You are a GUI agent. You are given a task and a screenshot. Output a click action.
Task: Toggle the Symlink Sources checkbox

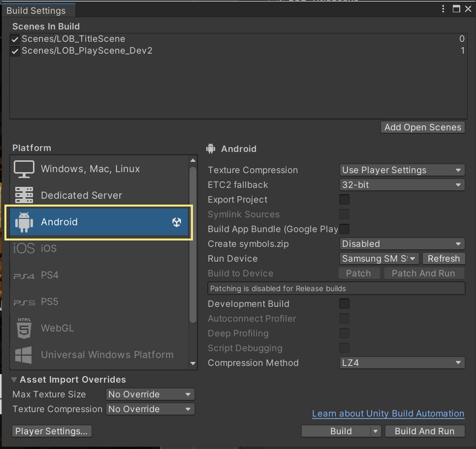tap(344, 214)
